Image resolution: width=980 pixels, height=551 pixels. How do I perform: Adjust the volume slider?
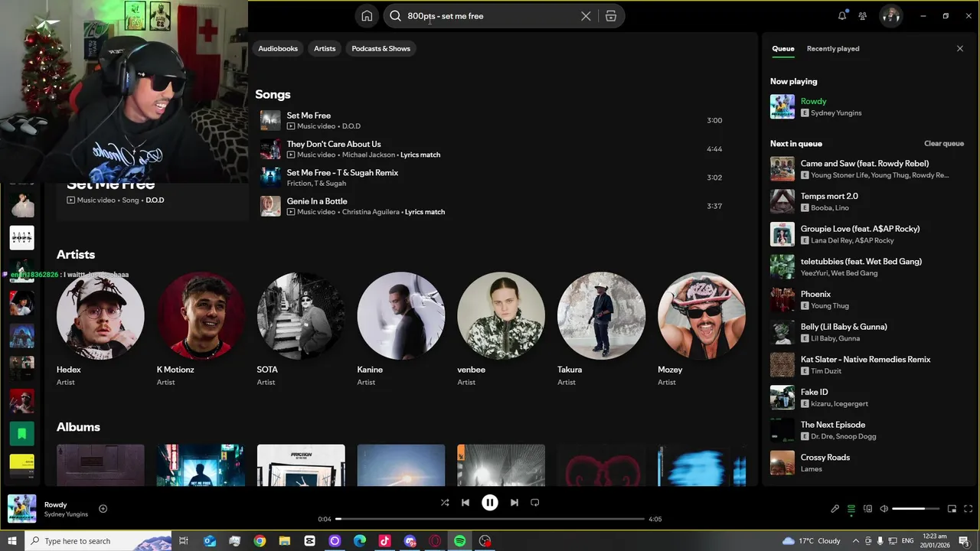coord(916,509)
